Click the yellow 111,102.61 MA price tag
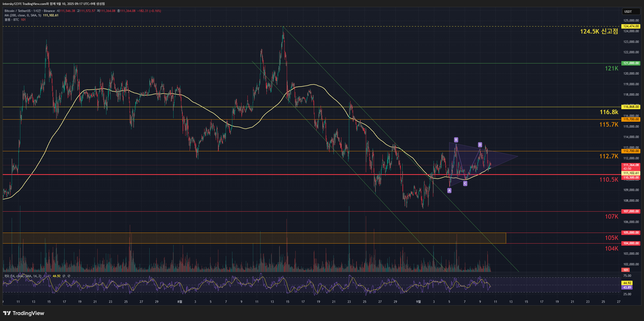This screenshot has width=644, height=321. pyautogui.click(x=631, y=173)
